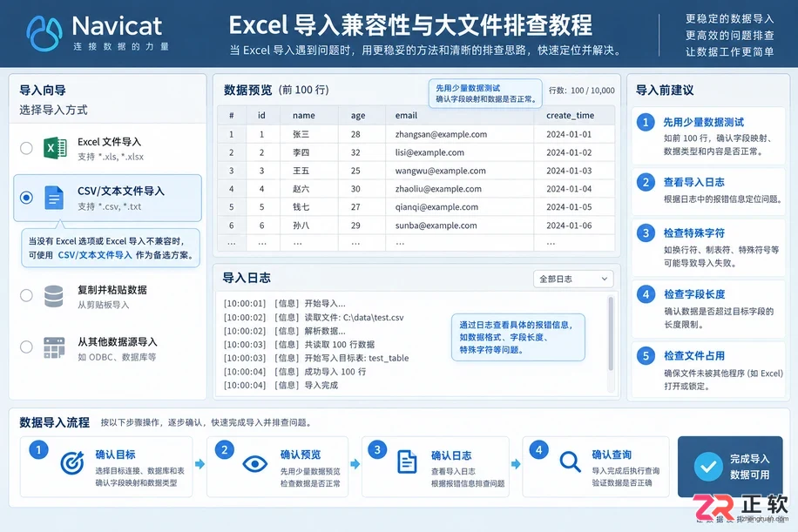798x532 pixels.
Task: Click the magnifier icon for 确认查询
Action: (x=570, y=462)
